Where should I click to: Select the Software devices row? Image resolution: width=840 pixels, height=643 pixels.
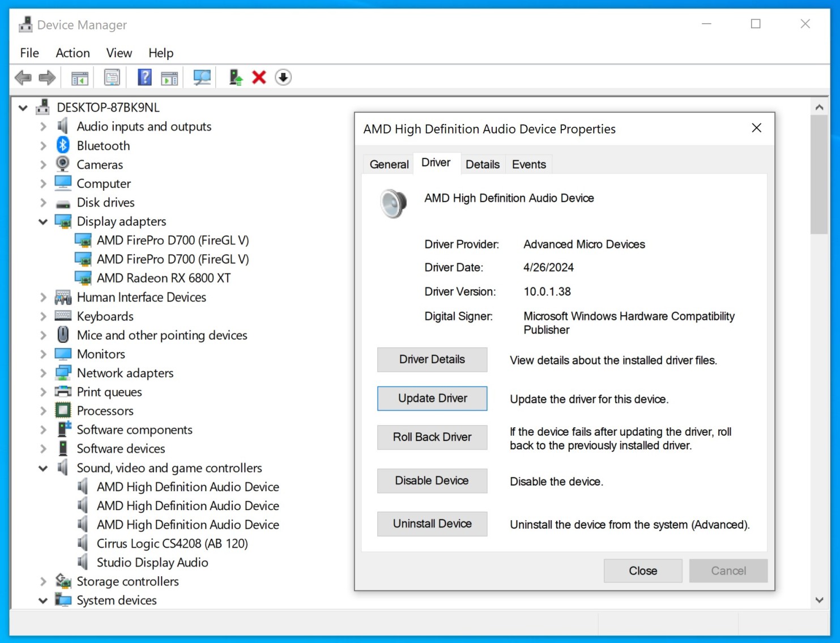pyautogui.click(x=121, y=448)
